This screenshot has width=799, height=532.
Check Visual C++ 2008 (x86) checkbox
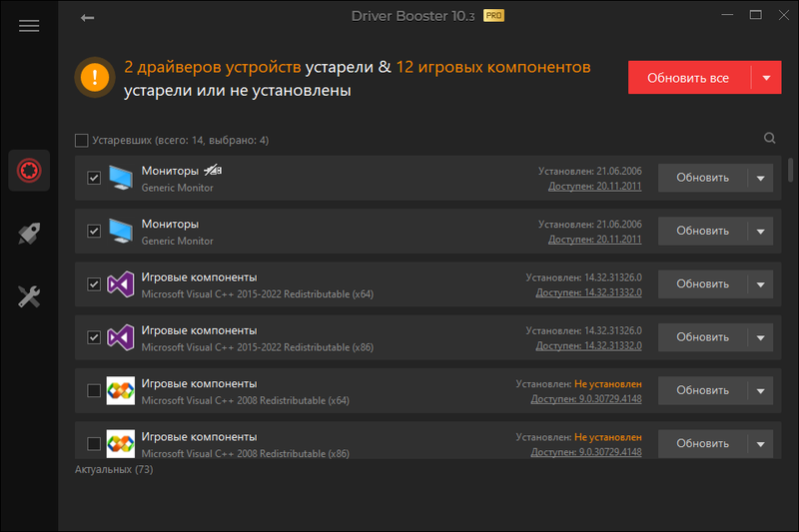coord(94,444)
